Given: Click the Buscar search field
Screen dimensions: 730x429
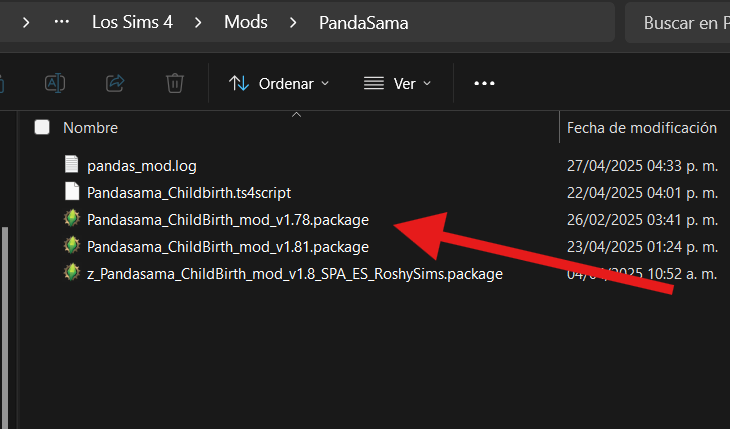Looking at the screenshot, I should [x=682, y=22].
